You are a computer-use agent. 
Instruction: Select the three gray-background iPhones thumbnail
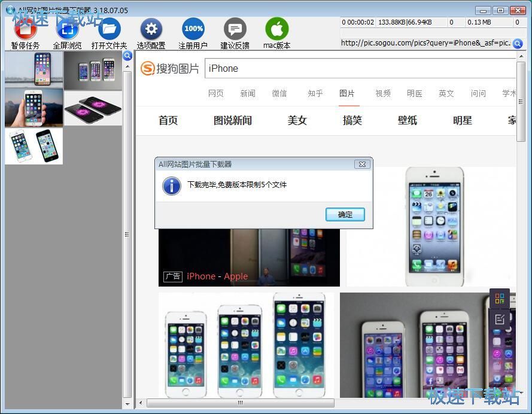(93, 71)
